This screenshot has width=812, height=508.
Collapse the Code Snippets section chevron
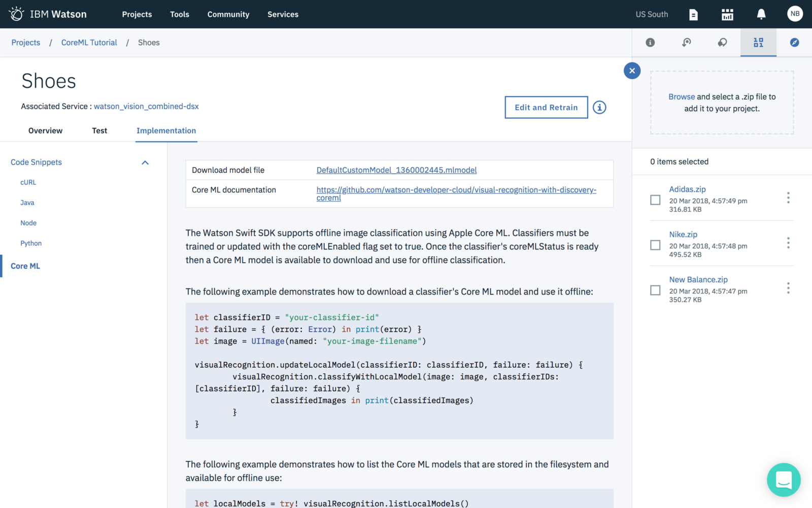[x=145, y=163]
